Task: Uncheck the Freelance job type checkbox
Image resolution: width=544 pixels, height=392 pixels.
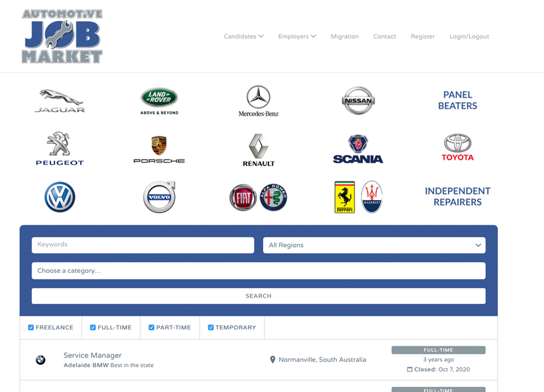Action: pos(31,327)
